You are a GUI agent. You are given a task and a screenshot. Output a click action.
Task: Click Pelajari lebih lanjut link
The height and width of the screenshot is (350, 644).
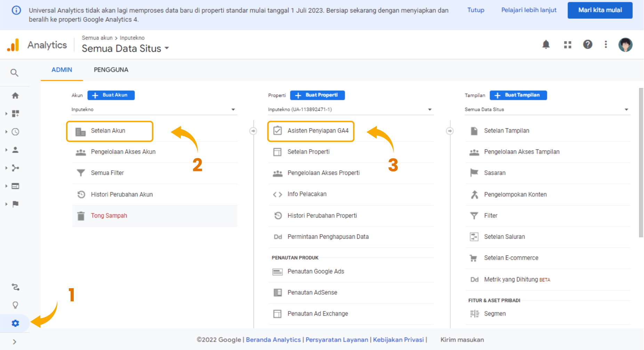click(529, 10)
